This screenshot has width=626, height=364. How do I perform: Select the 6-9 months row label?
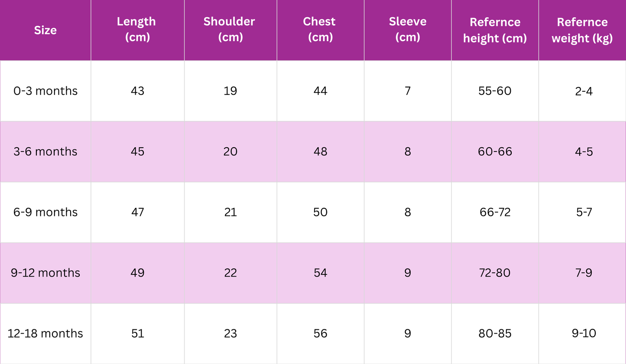pyautogui.click(x=45, y=212)
